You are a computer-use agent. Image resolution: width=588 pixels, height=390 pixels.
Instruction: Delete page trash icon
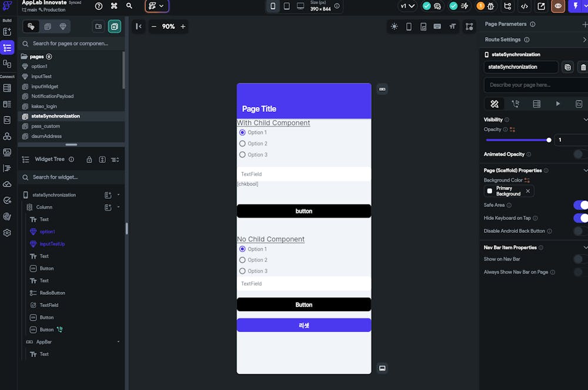(583, 67)
